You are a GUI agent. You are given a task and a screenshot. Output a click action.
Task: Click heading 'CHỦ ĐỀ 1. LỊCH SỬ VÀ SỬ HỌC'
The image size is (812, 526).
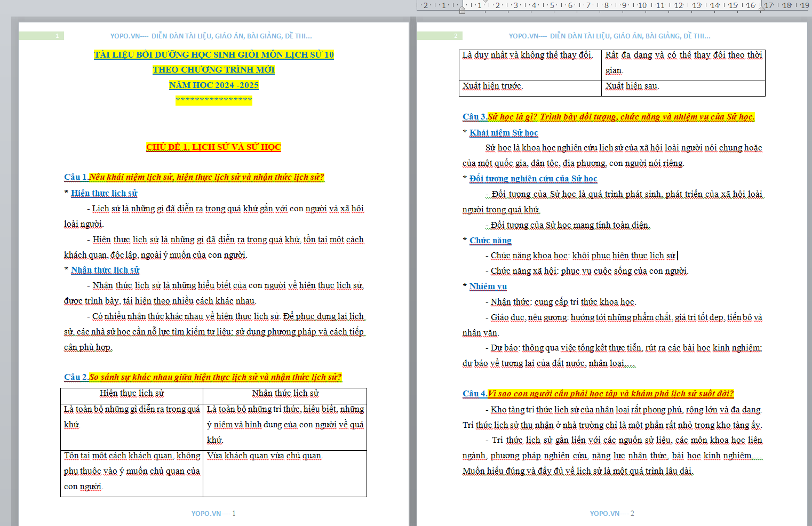(x=213, y=147)
